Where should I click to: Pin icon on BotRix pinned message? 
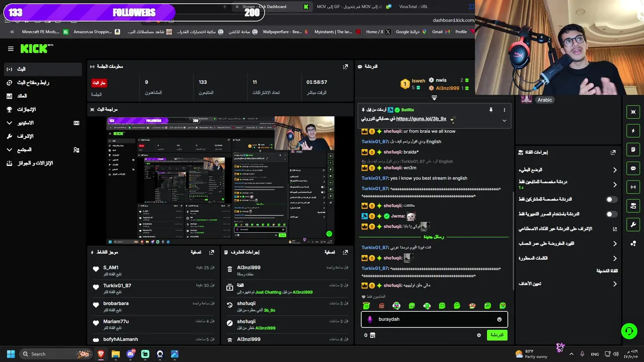coord(491,110)
